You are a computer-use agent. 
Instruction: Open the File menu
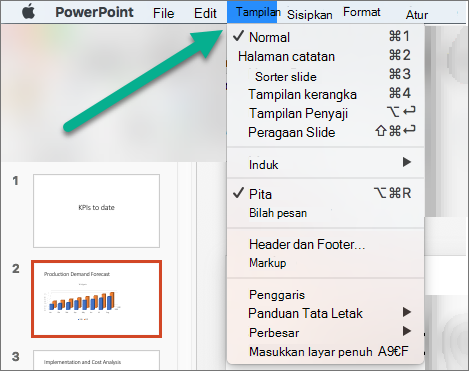163,13
